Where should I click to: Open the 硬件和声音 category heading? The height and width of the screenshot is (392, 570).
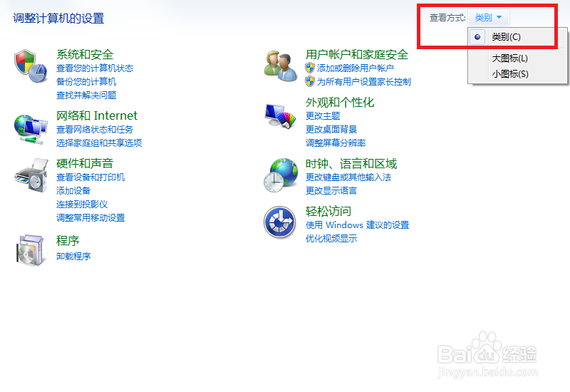click(x=85, y=164)
